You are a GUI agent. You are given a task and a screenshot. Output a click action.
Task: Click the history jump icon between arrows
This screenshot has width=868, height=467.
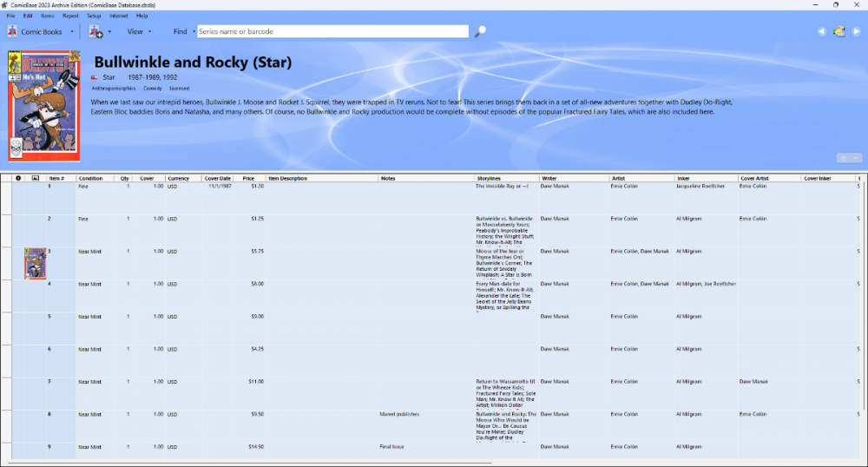[839, 31]
